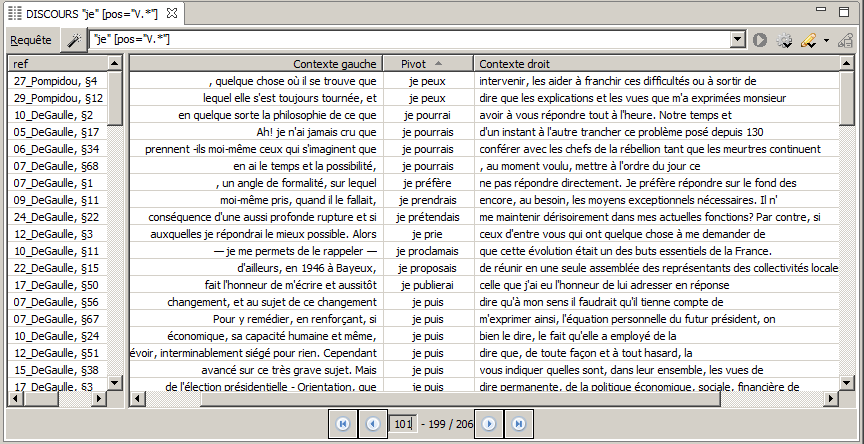Click the rightmost toolbar icon beside the pencil

pos(845,40)
